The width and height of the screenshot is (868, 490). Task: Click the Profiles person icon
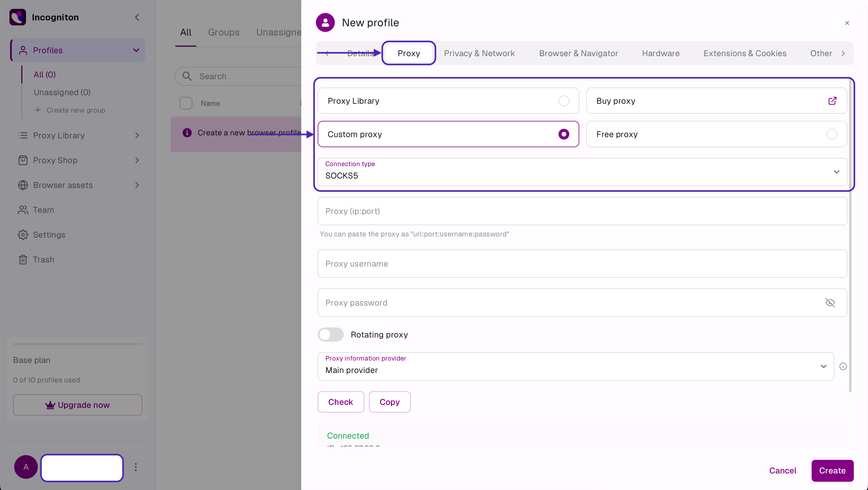point(23,50)
